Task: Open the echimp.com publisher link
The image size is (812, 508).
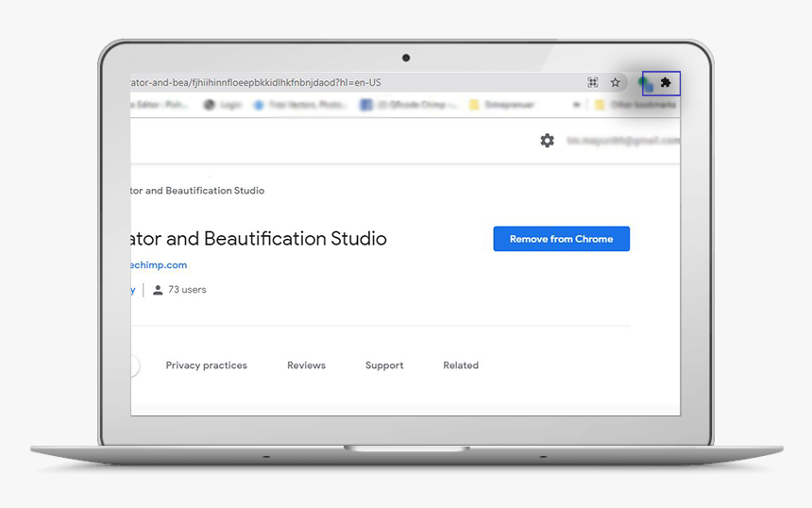Action: click(x=159, y=265)
